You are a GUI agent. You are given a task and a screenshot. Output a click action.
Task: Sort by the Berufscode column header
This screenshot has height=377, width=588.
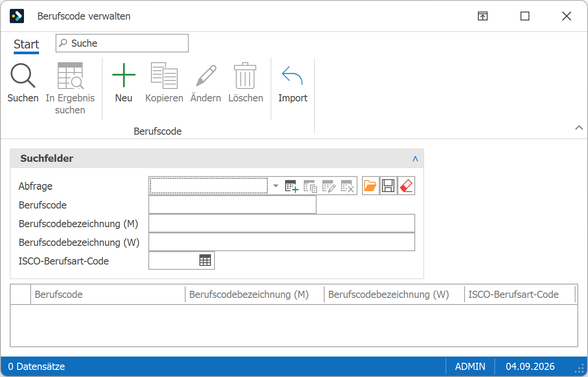coord(108,294)
